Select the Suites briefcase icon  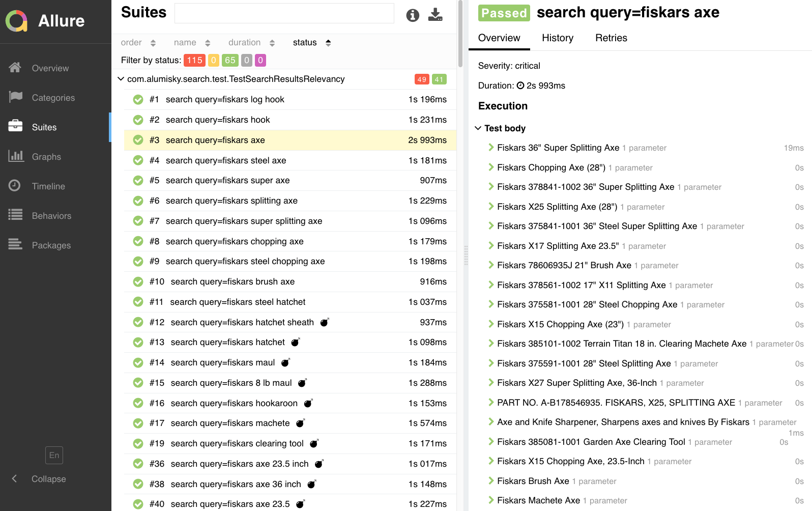pyautogui.click(x=15, y=126)
